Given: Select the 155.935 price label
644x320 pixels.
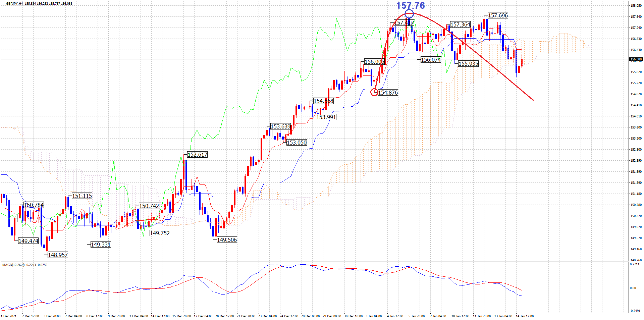Looking at the screenshot, I should point(468,64).
